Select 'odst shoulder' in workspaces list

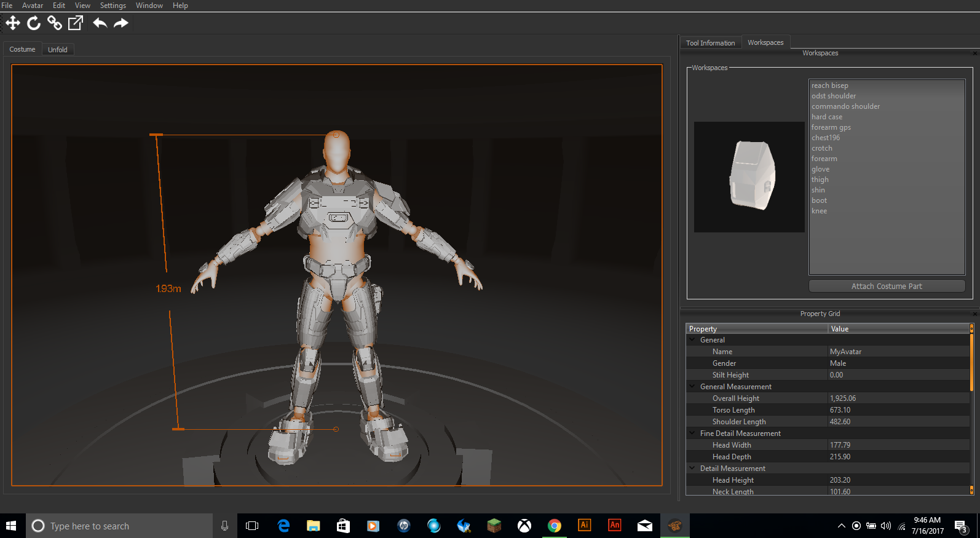click(x=833, y=96)
